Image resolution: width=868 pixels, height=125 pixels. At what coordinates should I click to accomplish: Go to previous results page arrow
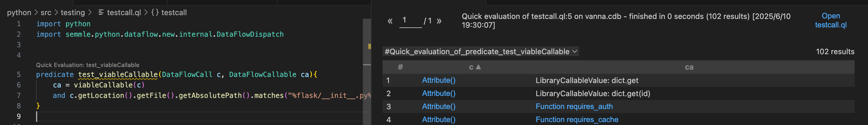tap(390, 21)
